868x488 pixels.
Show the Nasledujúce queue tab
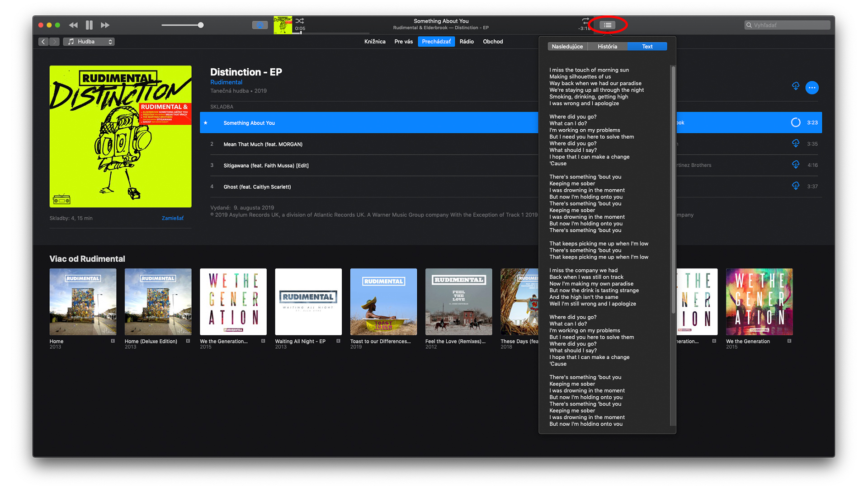[567, 47]
